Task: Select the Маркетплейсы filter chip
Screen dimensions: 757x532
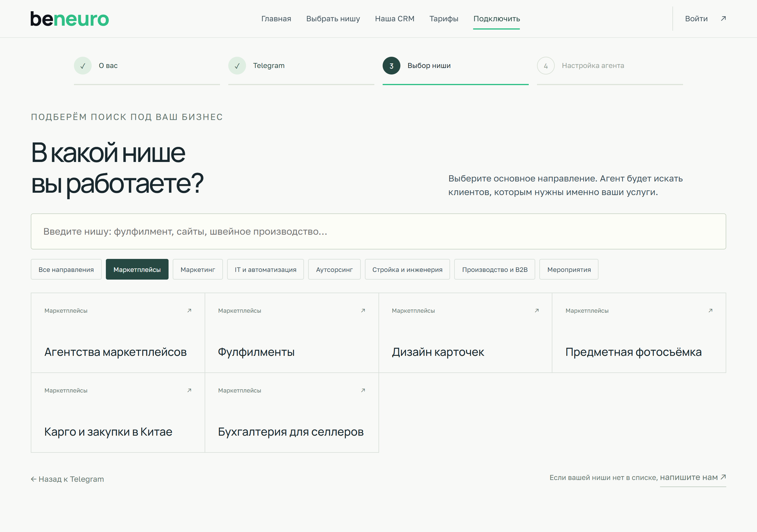Action: click(x=137, y=269)
